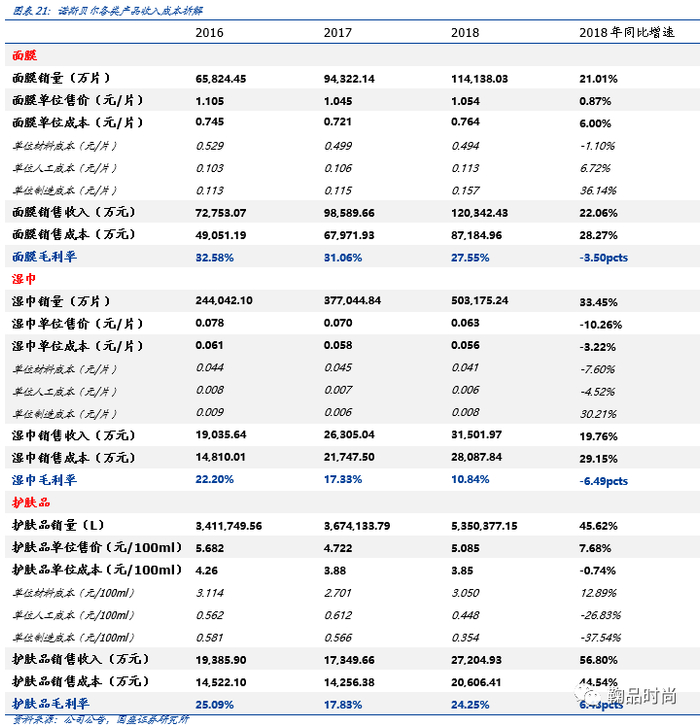The height and width of the screenshot is (727, 700).
Task: Click the 2018年同比增速 column header
Action: [x=627, y=32]
